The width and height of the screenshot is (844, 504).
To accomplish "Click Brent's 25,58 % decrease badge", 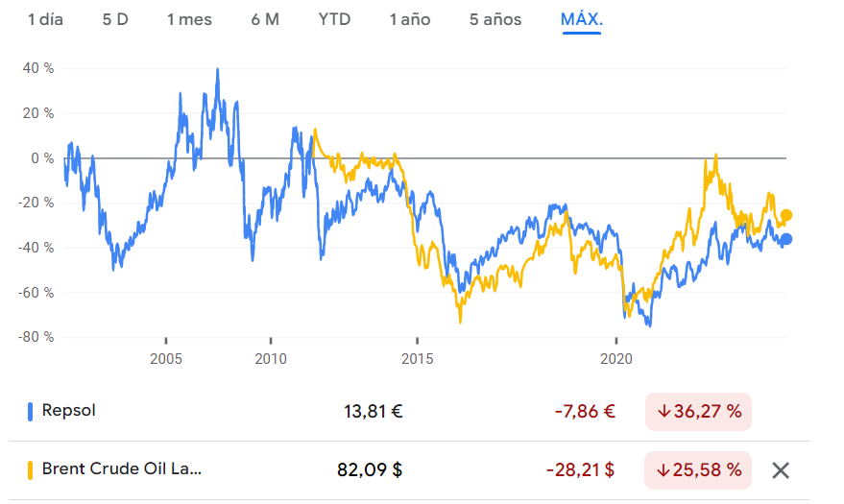I will tap(698, 470).
